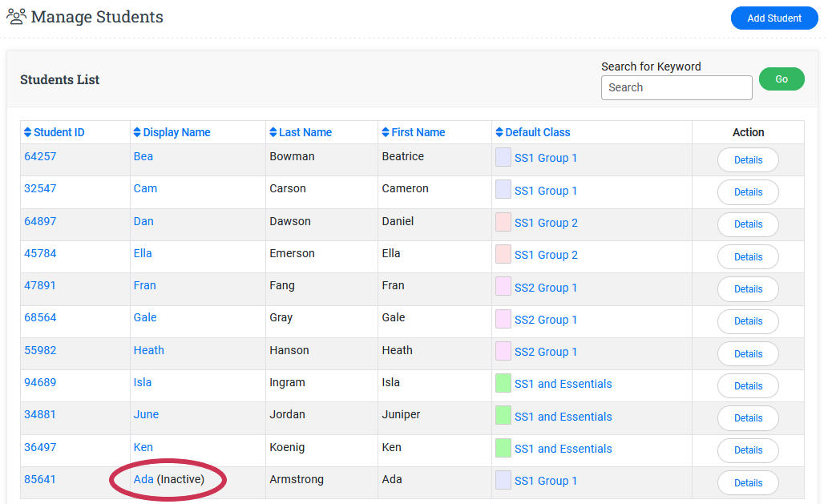Screen dimensions: 828x504
Task: Open SS1 and Essentials class for Ken
Action: point(563,449)
